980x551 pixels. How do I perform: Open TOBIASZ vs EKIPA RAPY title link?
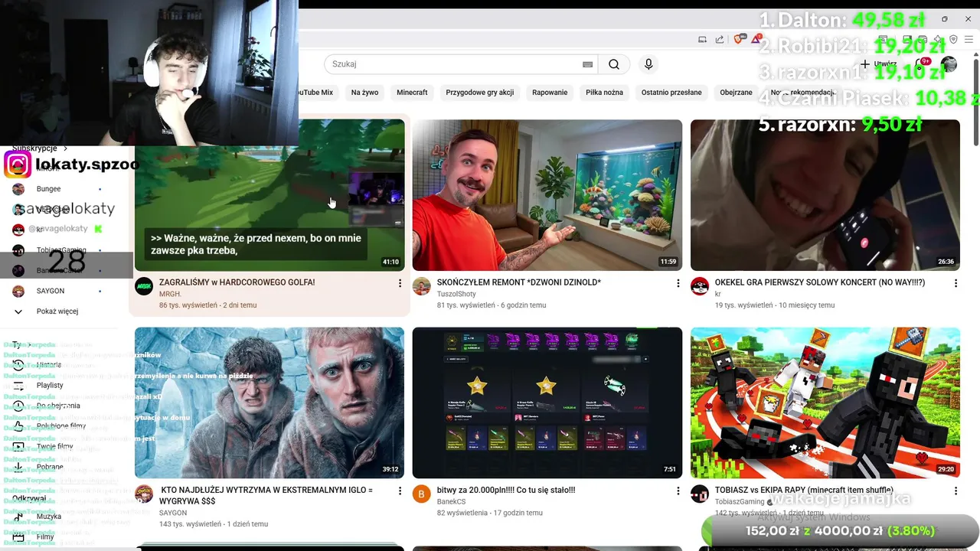tap(804, 491)
